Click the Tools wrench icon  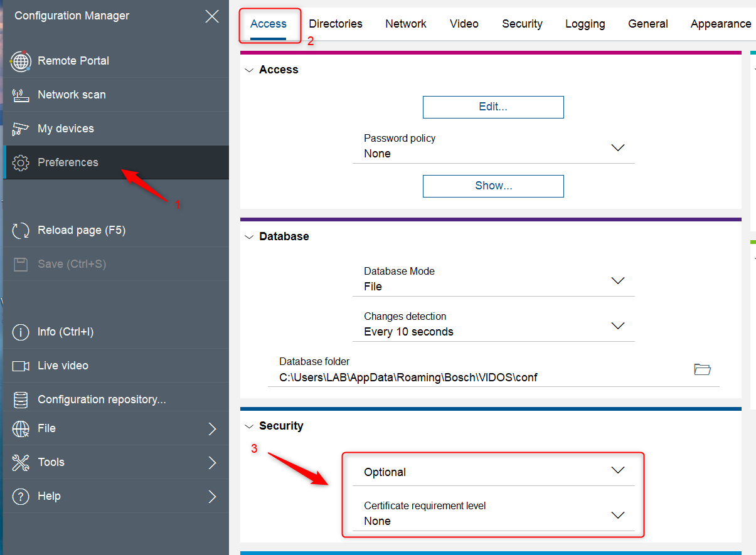point(21,463)
